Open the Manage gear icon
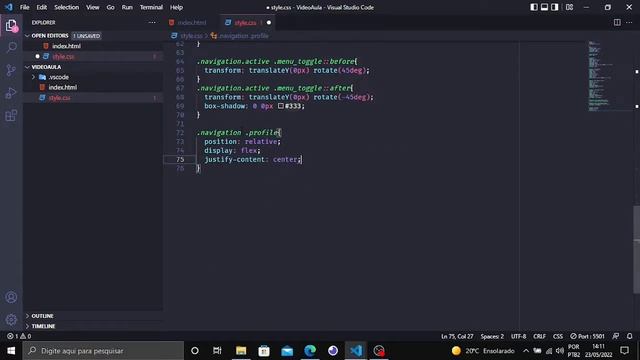The width and height of the screenshot is (640, 360). click(11, 319)
